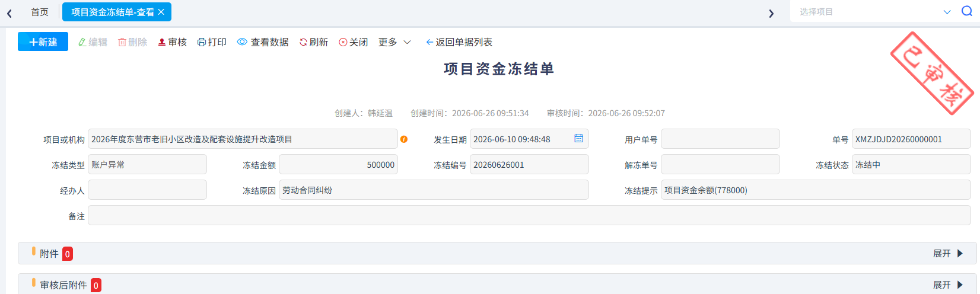This screenshot has height=294, width=980.
Task: Open the calendar icon in 发生日期
Action: (x=579, y=139)
